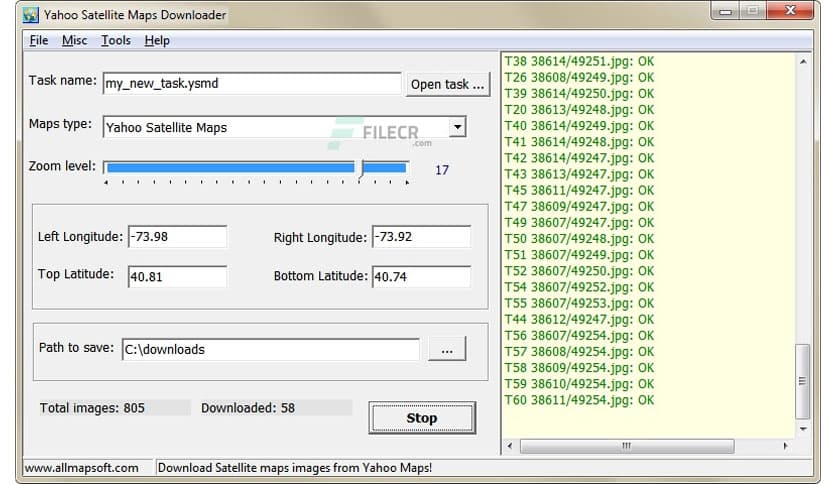The image size is (836, 484).
Task: Select log line T57 38608/49254.jpg
Action: pos(579,351)
